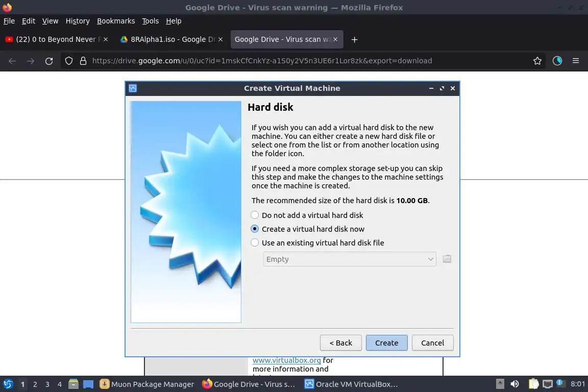Open the History menu in Firefox
This screenshot has width=588, height=392.
click(x=78, y=21)
